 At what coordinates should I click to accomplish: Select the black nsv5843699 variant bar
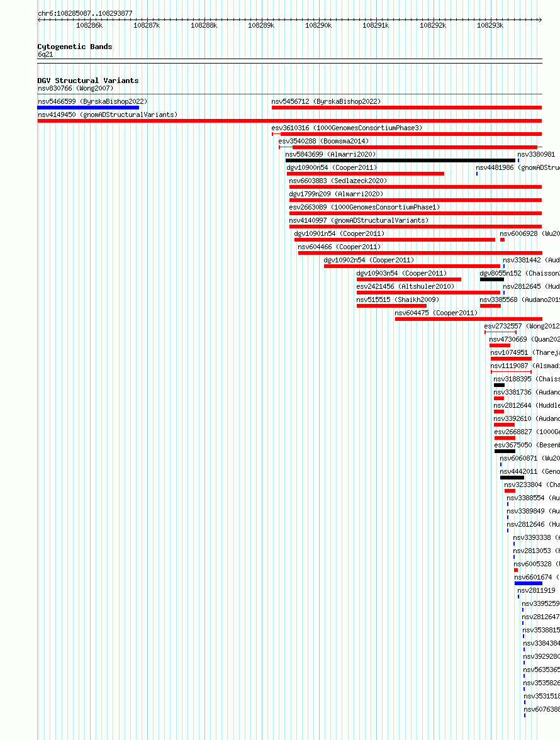[x=401, y=160]
